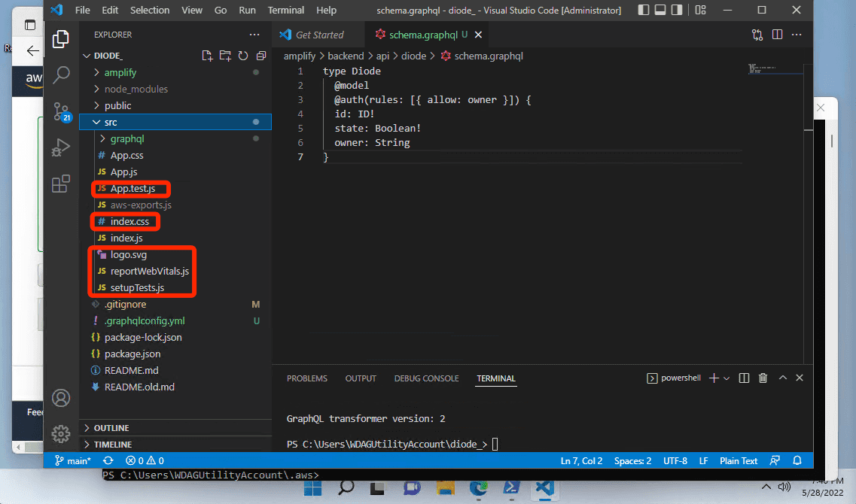Switch to the PROBLEMS panel tab

coord(307,378)
